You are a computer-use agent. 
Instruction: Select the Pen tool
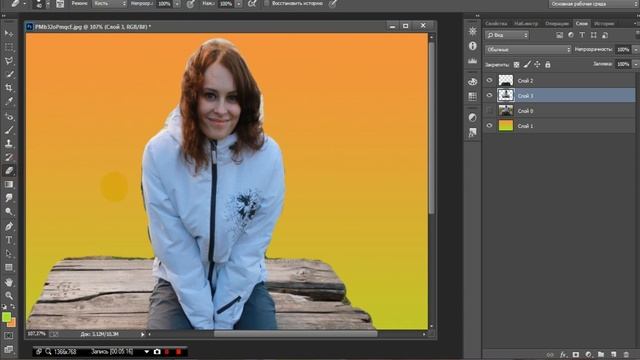coord(9,227)
